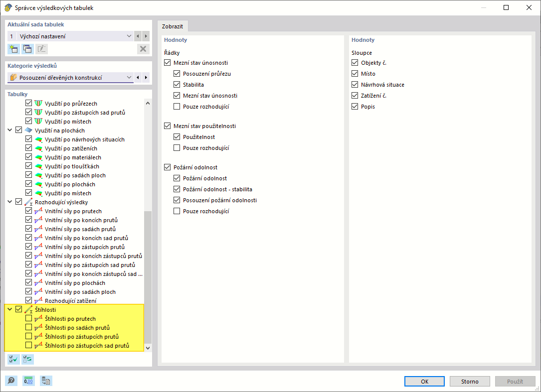Select Vnitřní síly po koncích prutů row
Viewport: 541px width, 392px height.
81,220
